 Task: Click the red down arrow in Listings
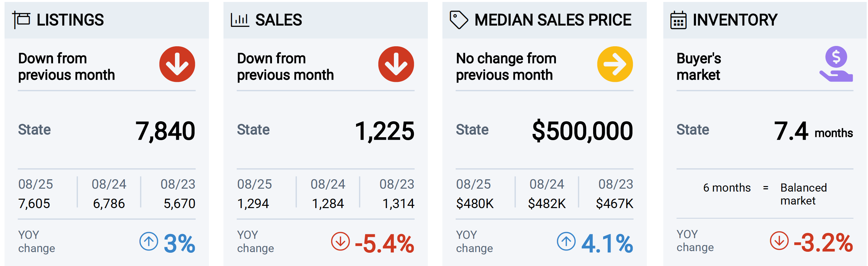point(177,64)
